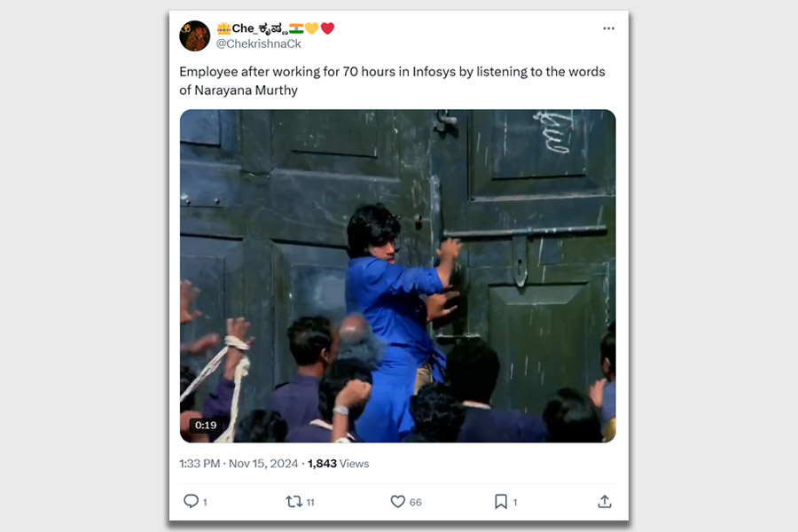Click the 0:19 video duration badge

click(x=206, y=425)
